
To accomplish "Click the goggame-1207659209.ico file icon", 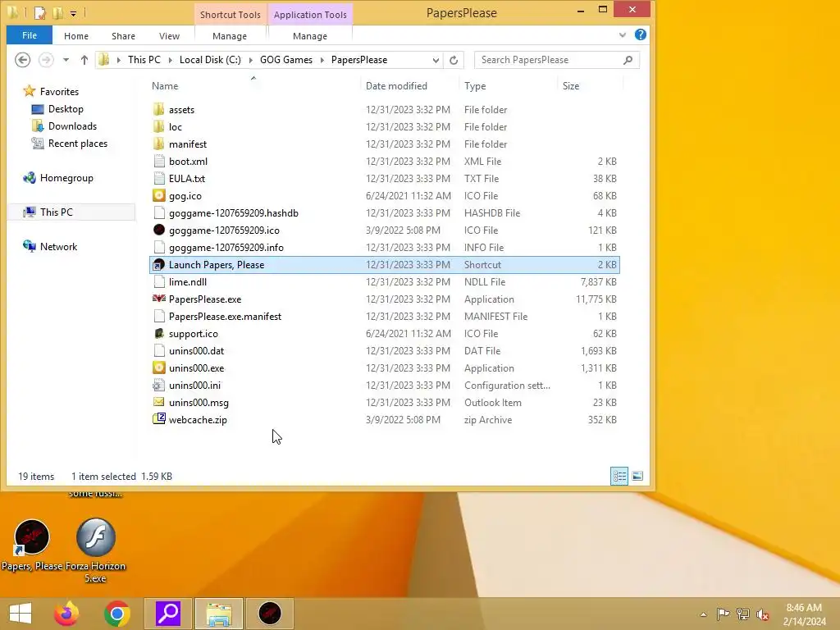I will tap(158, 230).
